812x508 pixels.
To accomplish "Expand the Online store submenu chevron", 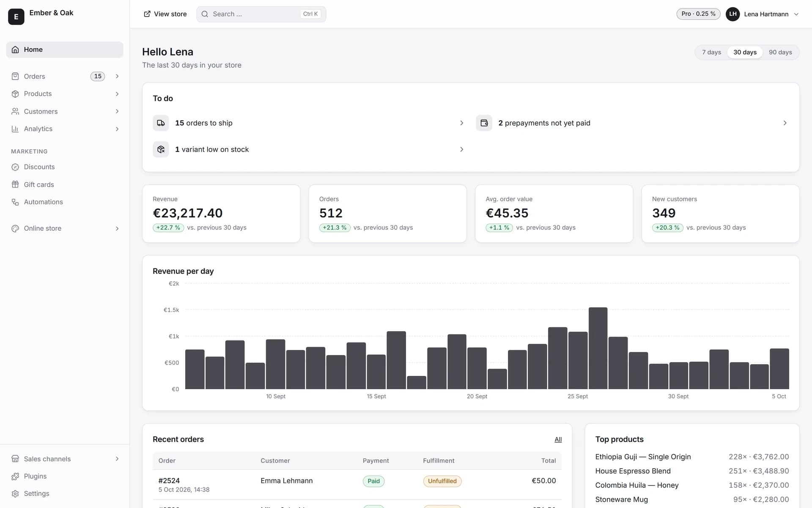I will pos(117,229).
